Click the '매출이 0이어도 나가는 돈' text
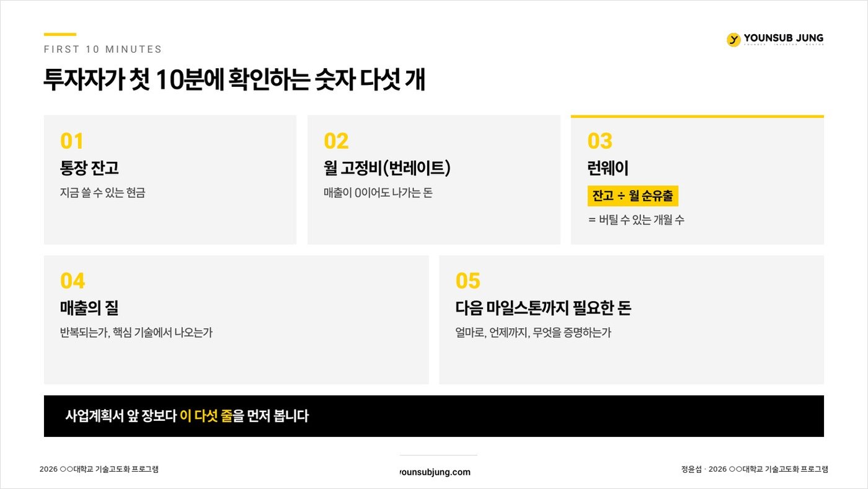This screenshot has height=489, width=868. coord(378,193)
